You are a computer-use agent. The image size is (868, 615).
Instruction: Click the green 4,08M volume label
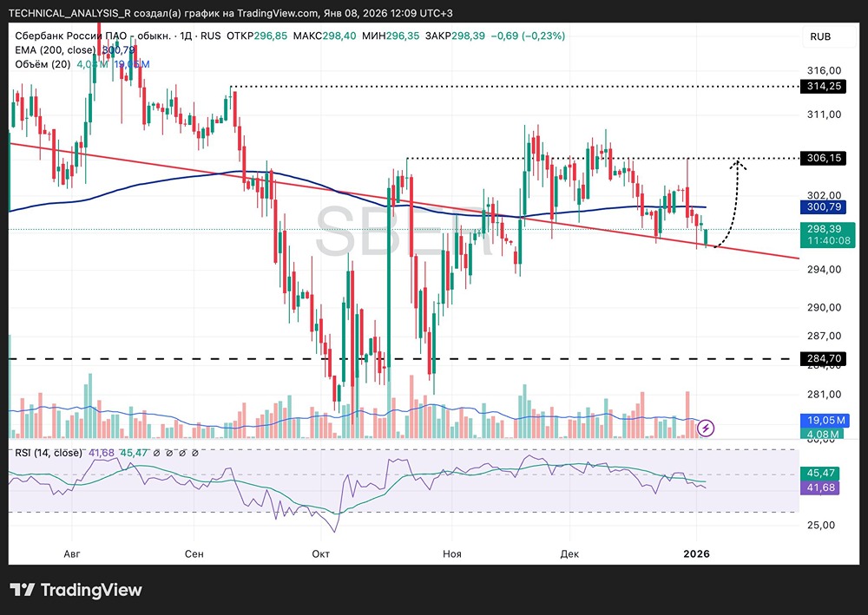[x=821, y=434]
